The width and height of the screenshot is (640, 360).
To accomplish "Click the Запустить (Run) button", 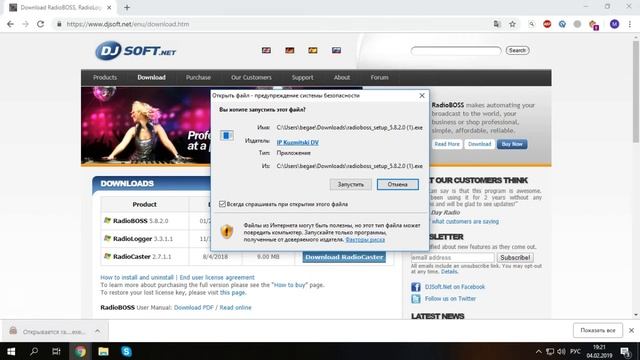I will (x=351, y=184).
